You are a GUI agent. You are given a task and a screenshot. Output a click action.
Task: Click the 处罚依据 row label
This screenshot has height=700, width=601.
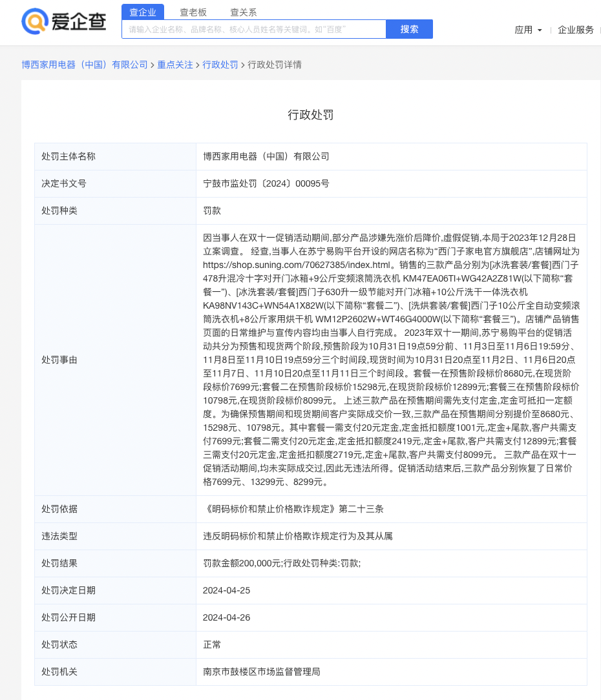click(x=59, y=509)
